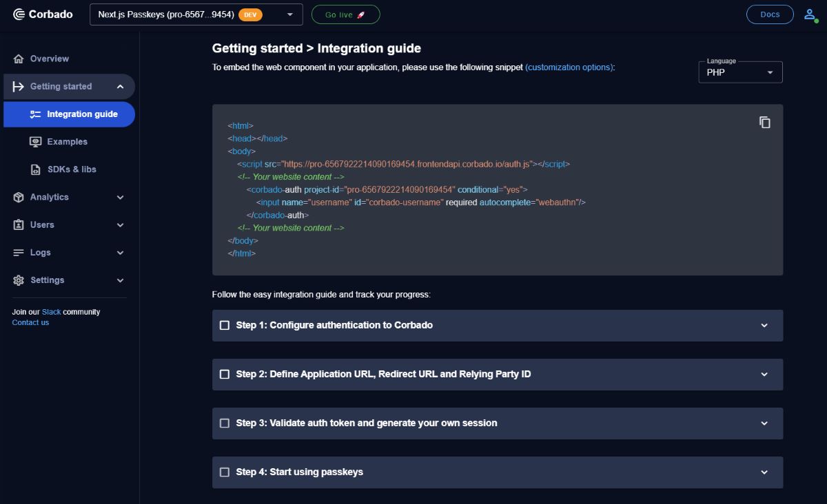Click the Examples presentation icon
Screen dimensions: 827x504
[36, 142]
